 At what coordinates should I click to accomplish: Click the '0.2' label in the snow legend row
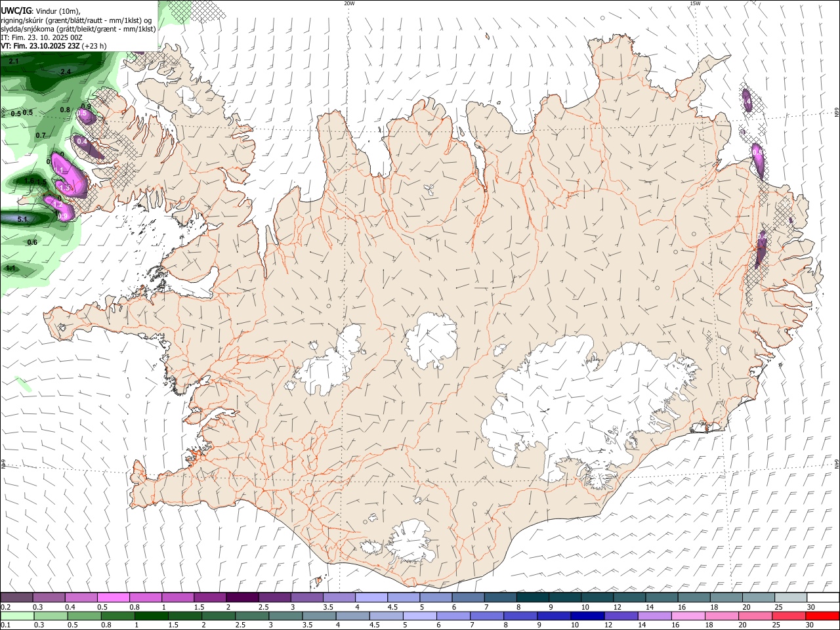[6, 607]
